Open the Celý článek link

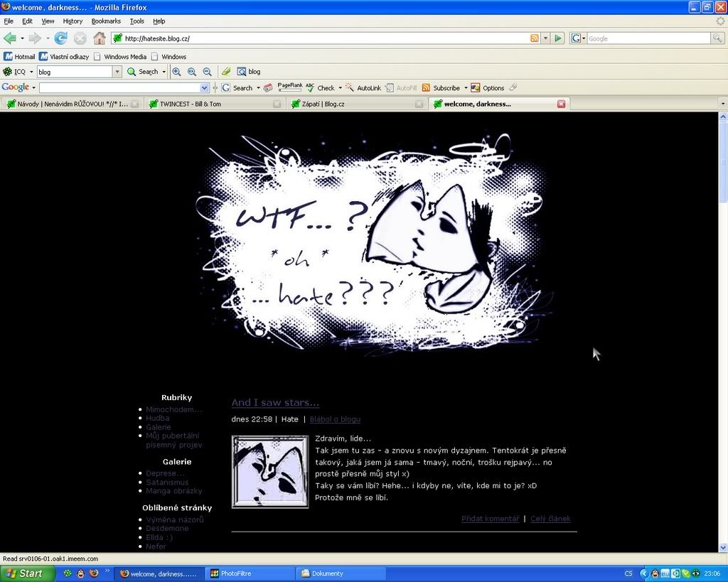pyautogui.click(x=550, y=519)
